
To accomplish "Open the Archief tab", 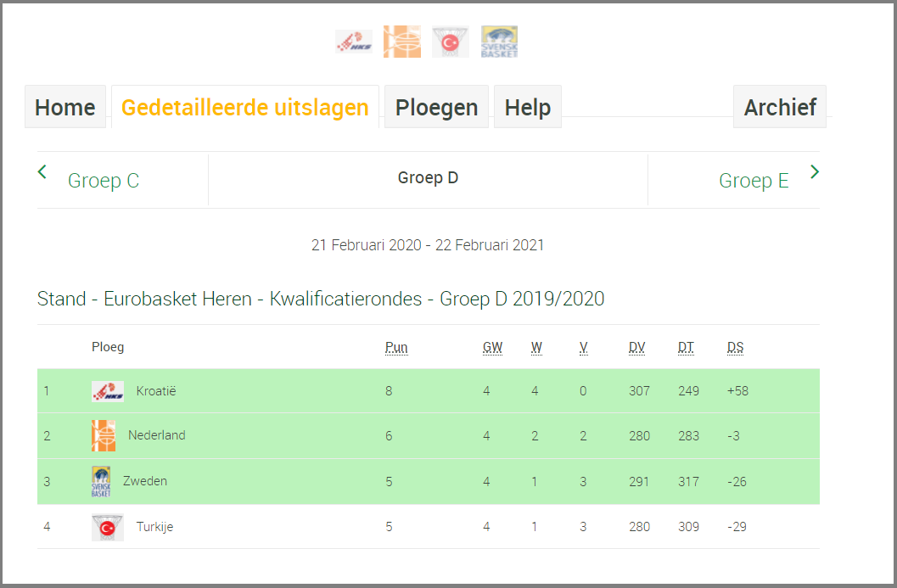I will click(780, 107).
